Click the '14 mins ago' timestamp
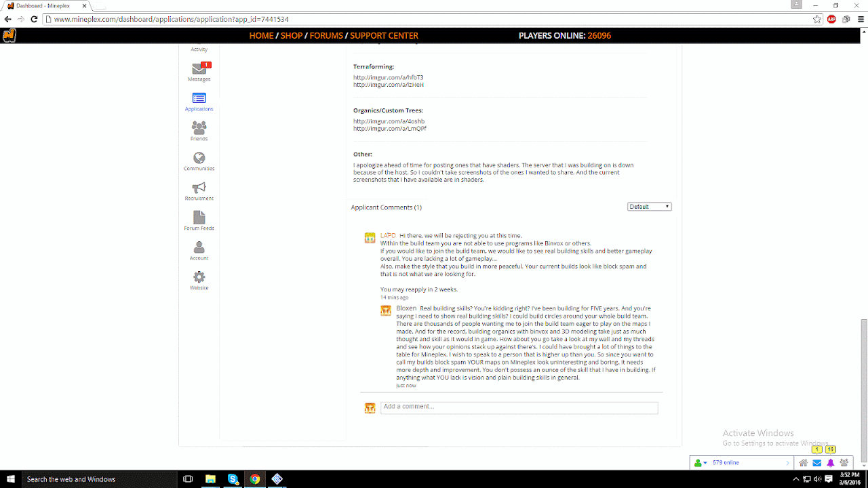 (394, 298)
